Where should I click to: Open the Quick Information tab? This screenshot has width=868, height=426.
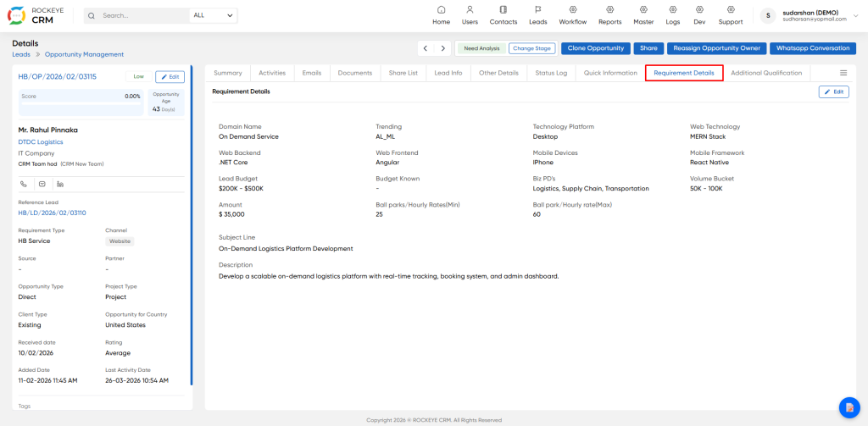point(610,73)
